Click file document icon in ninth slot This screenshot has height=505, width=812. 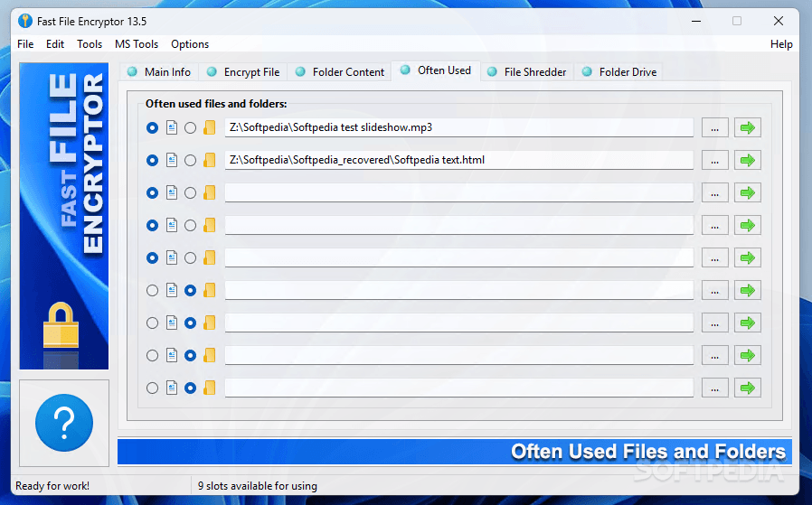(172, 388)
